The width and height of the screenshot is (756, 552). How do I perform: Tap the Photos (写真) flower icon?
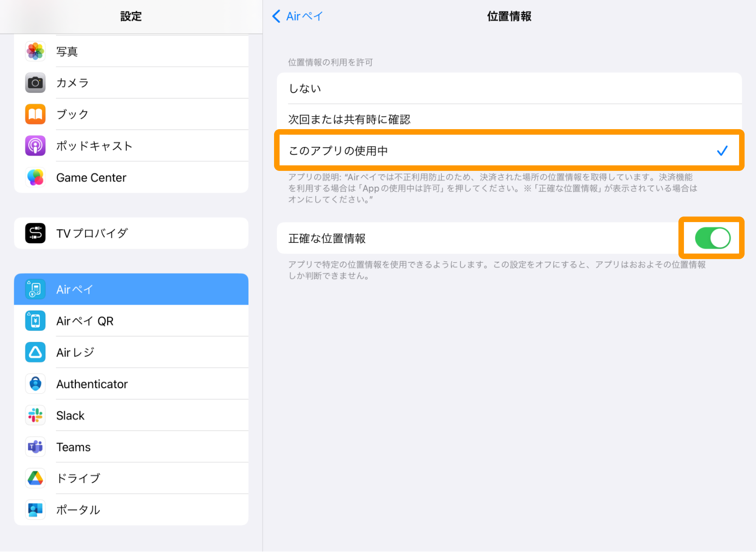tap(35, 51)
